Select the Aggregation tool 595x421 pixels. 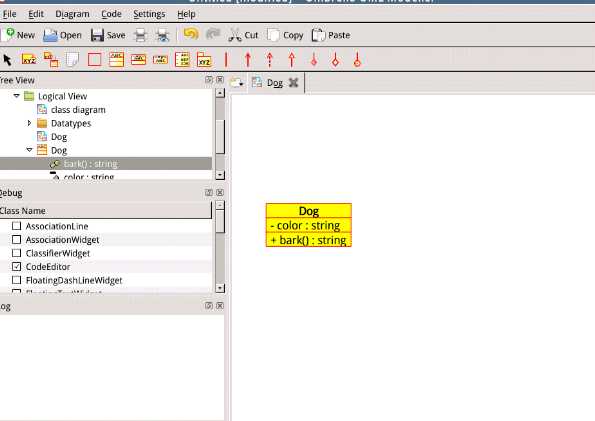[x=314, y=60]
